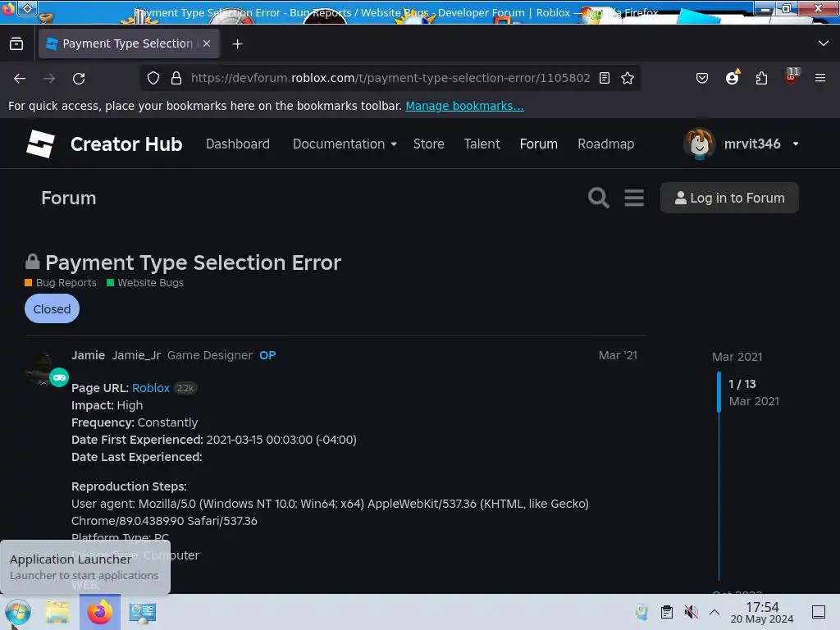Close the Payment Type Selection tab
This screenshot has height=630, width=840.
(207, 43)
